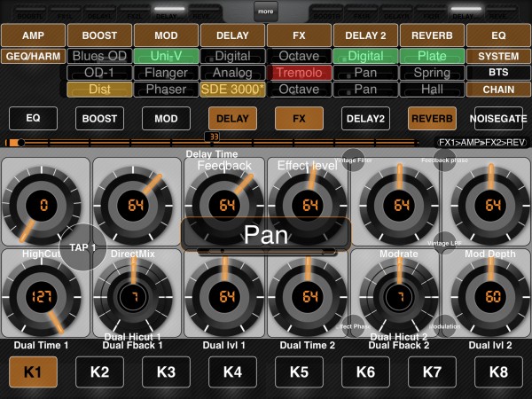Screen dimensions: 532x399
Task: Open the EQ section header in top row
Action: coord(498,35)
